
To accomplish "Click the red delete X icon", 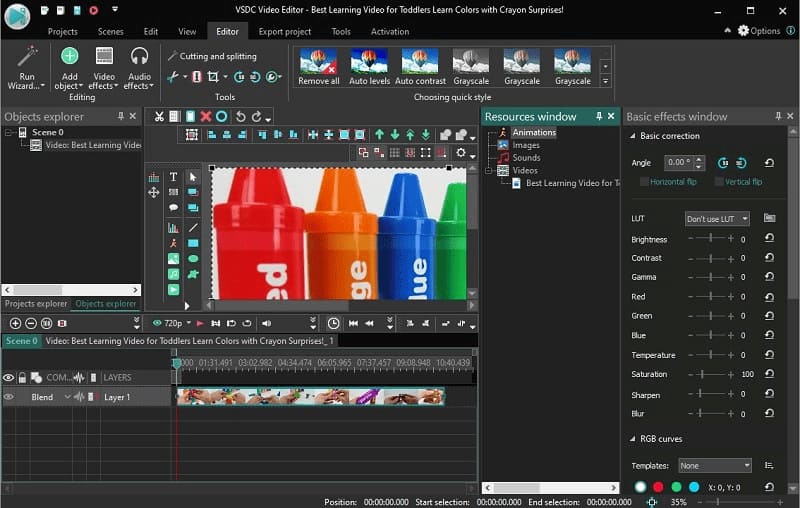I will pyautogui.click(x=206, y=116).
